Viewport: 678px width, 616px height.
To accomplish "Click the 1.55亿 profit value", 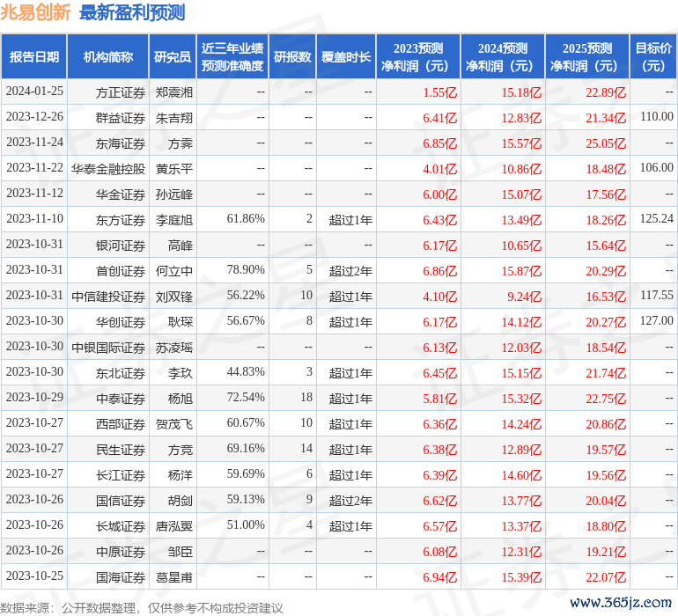I will pos(439,92).
